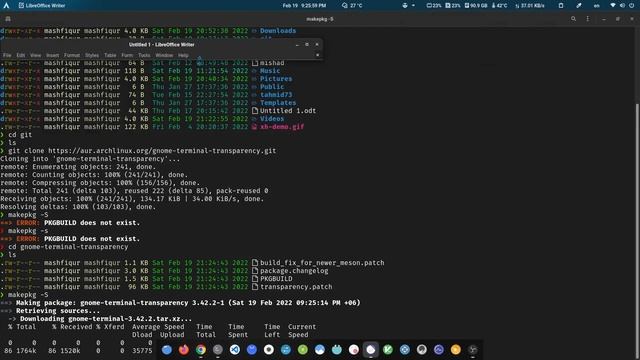The image size is (640, 360).
Task: Open Form menu in LibreOffice Writer
Action: coord(127,55)
